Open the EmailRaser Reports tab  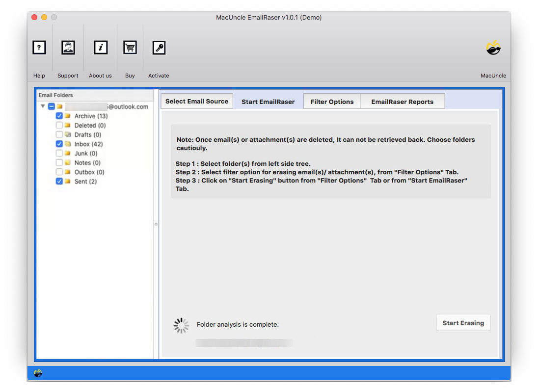click(402, 102)
